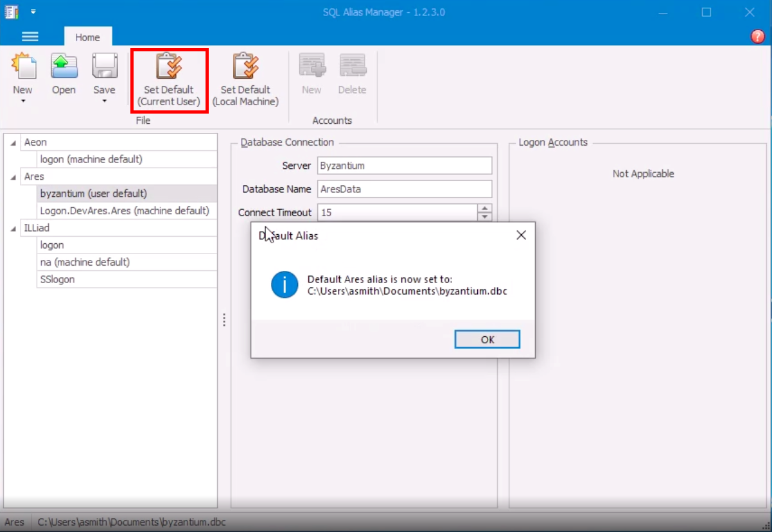The width and height of the screenshot is (772, 532).
Task: Open the hamburger application menu
Action: tap(30, 37)
